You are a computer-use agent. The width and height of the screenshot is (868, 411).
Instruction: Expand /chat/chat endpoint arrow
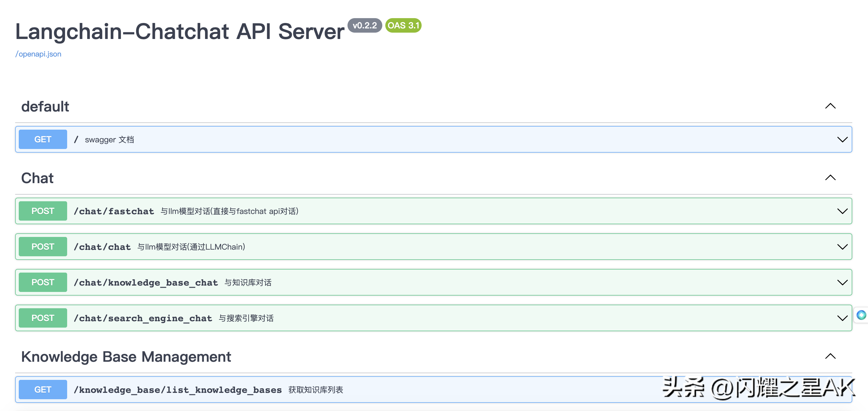click(x=842, y=247)
